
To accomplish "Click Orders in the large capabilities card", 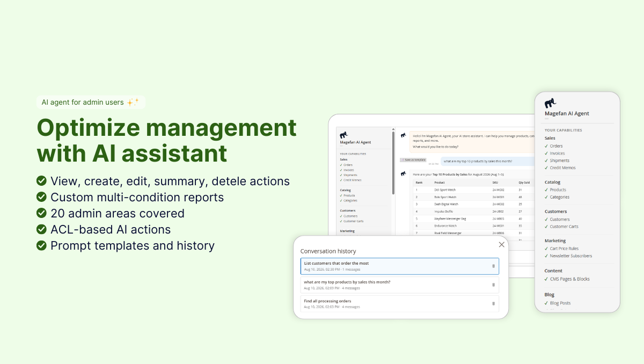I will (x=556, y=146).
